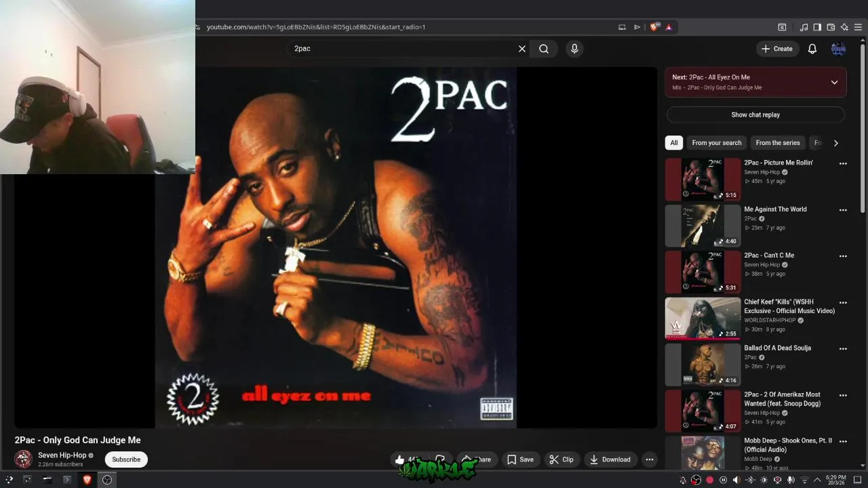Viewport: 868px width, 488px height.
Task: Save the video to a playlist
Action: click(x=521, y=460)
